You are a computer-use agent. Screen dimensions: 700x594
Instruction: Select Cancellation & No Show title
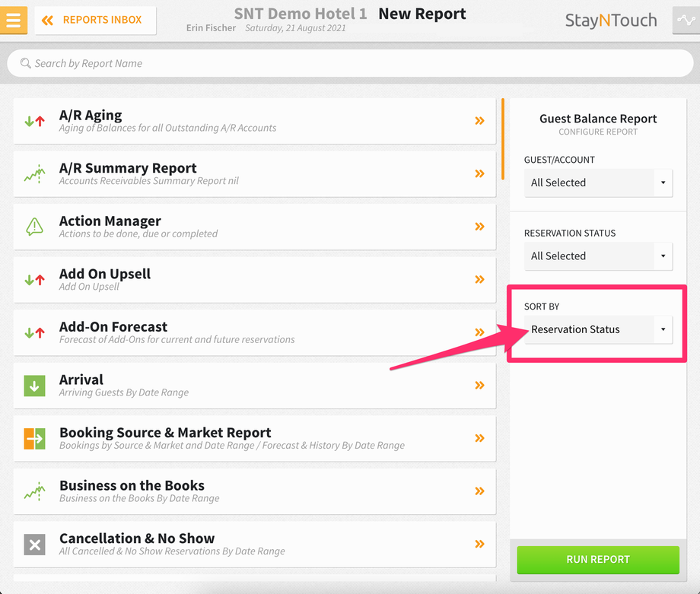click(x=137, y=538)
